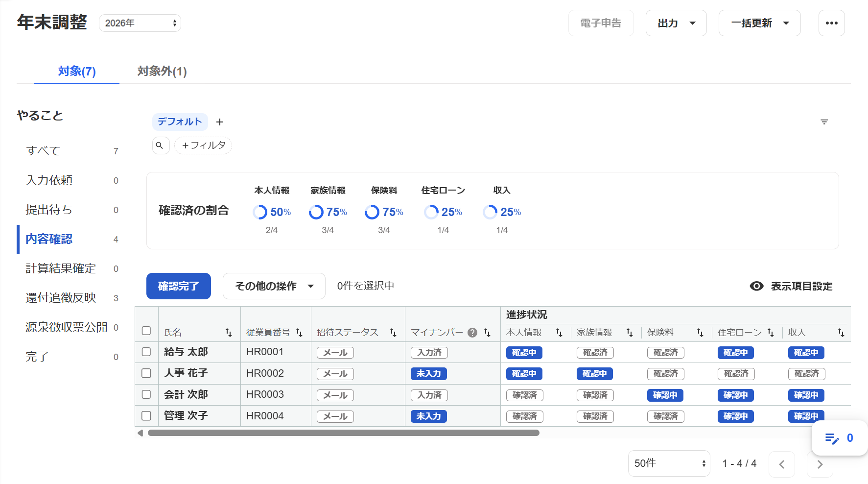The width and height of the screenshot is (868, 484).
Task: Select 還付追徴反映 in the sidebar
Action: [69, 298]
